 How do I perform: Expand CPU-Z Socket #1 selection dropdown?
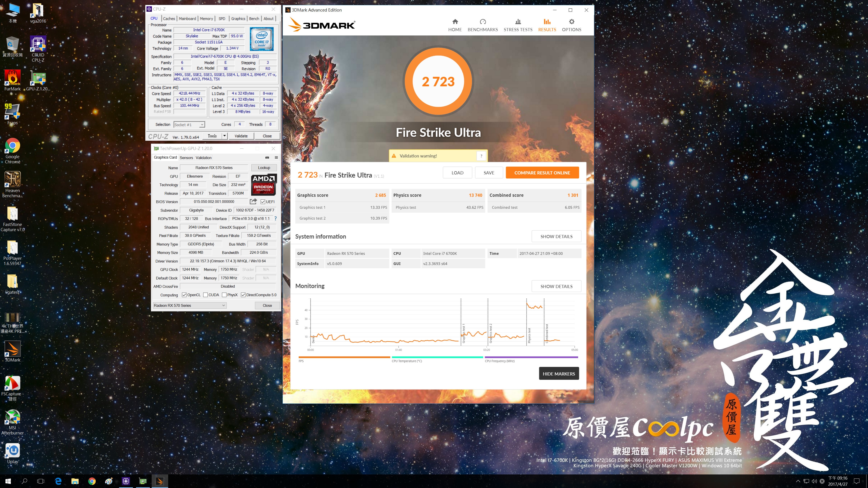202,125
